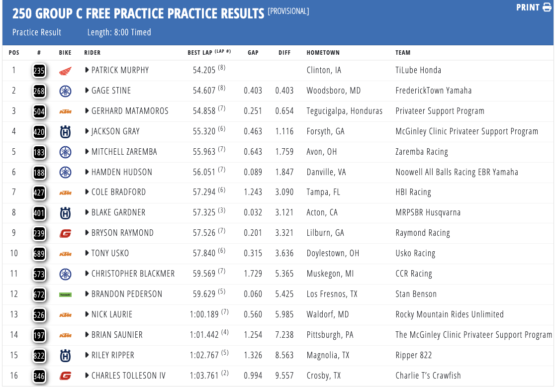
Task: Click number badge 346 in the last row
Action: [39, 376]
